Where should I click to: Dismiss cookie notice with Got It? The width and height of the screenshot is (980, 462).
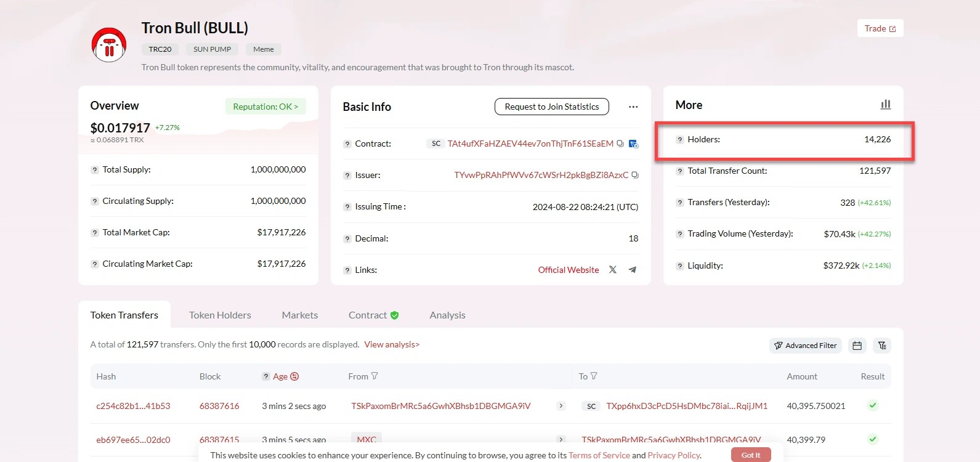(751, 455)
